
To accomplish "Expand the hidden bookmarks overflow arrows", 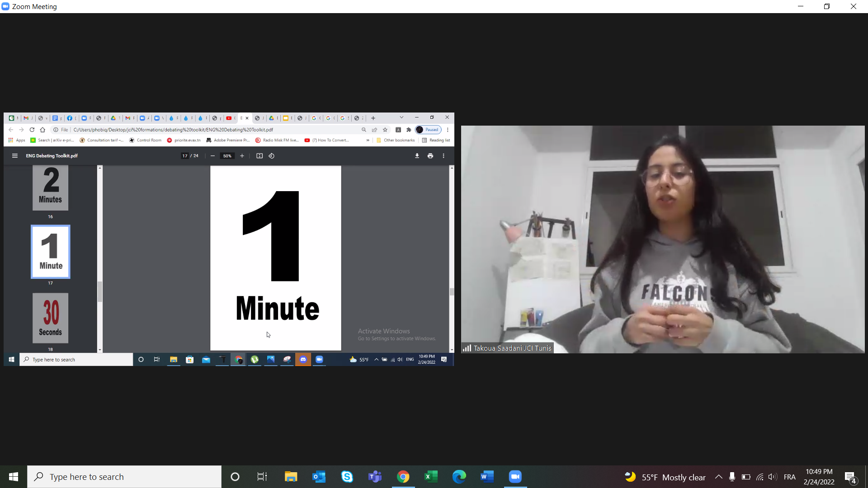I will [368, 140].
